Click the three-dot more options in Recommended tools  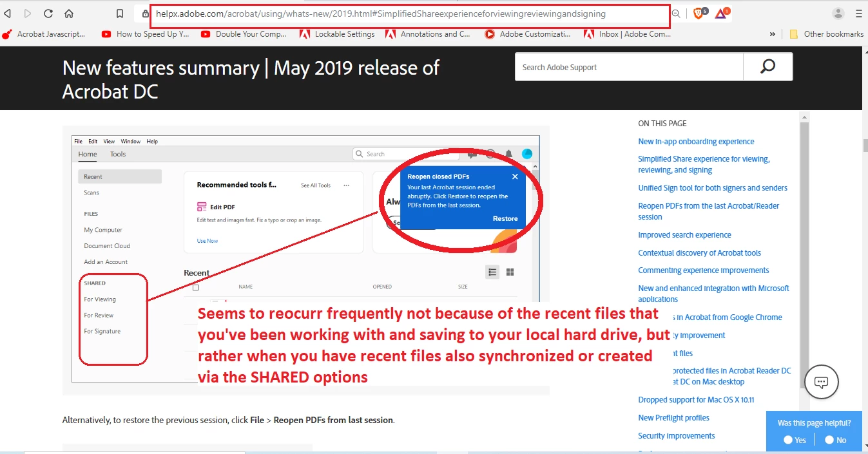[346, 185]
